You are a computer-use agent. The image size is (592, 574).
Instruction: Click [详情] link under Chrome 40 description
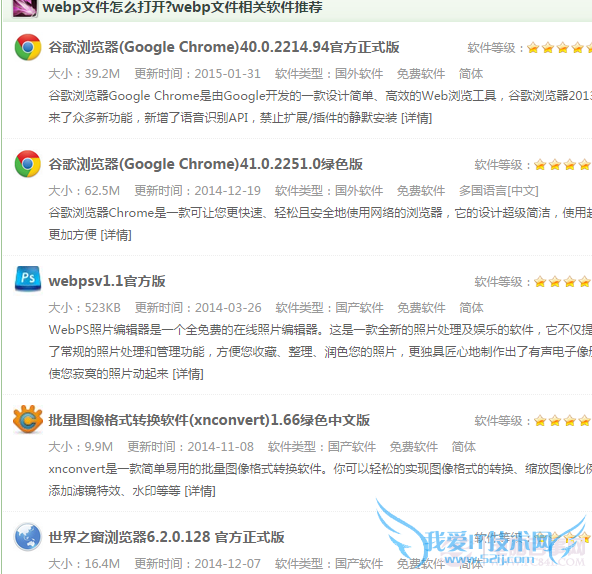(416, 118)
